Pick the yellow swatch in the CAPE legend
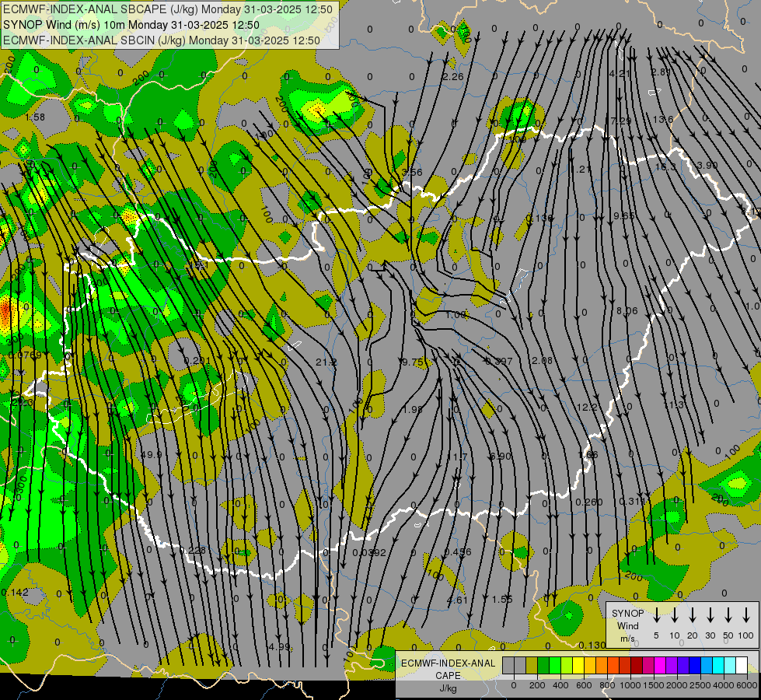Image resolution: width=761 pixels, height=700 pixels. tap(578, 665)
